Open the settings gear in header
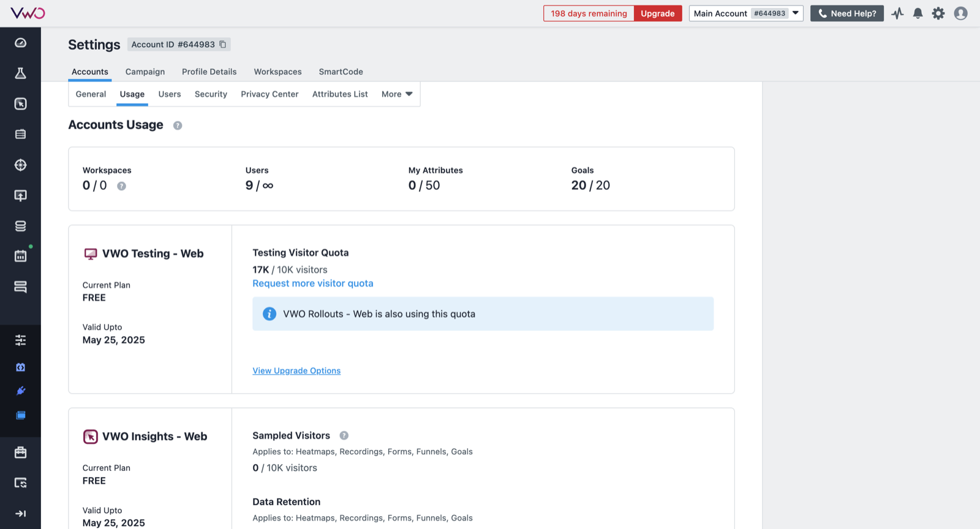Image resolution: width=980 pixels, height=529 pixels. [938, 13]
